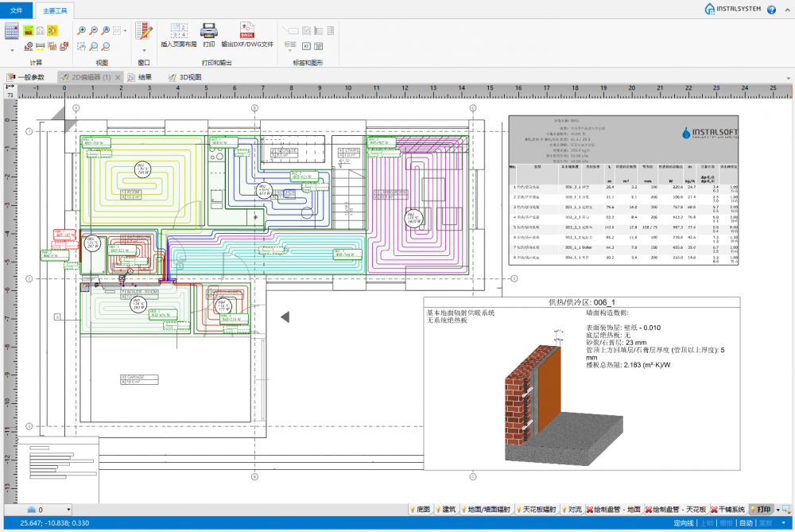Click the left-pointing arrow beside detail panel
This screenshot has width=795, height=532.
tap(285, 317)
